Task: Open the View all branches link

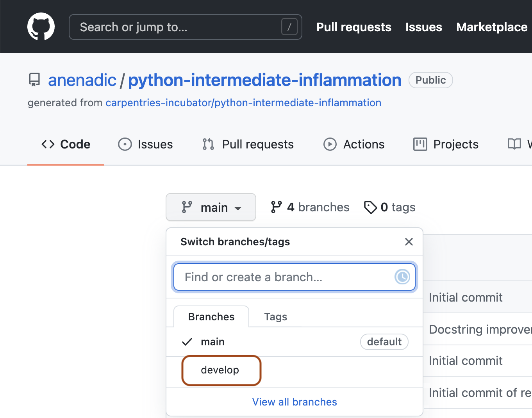Action: pyautogui.click(x=294, y=402)
